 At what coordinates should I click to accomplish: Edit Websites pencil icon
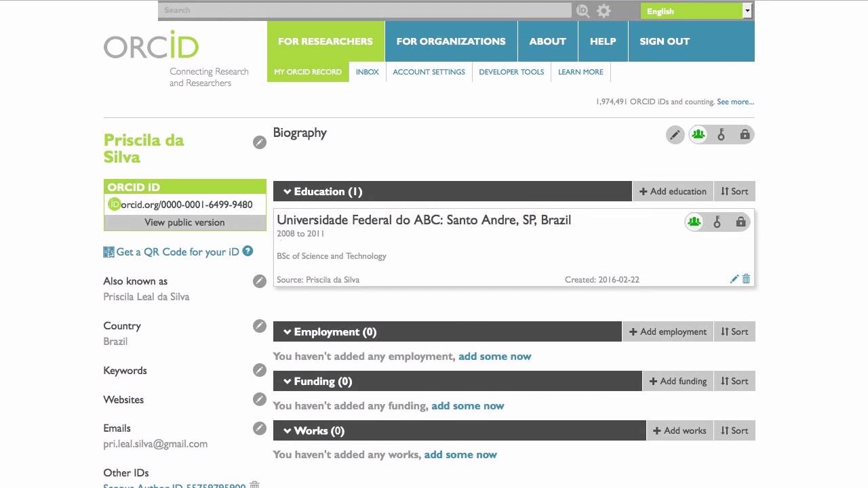pos(260,399)
